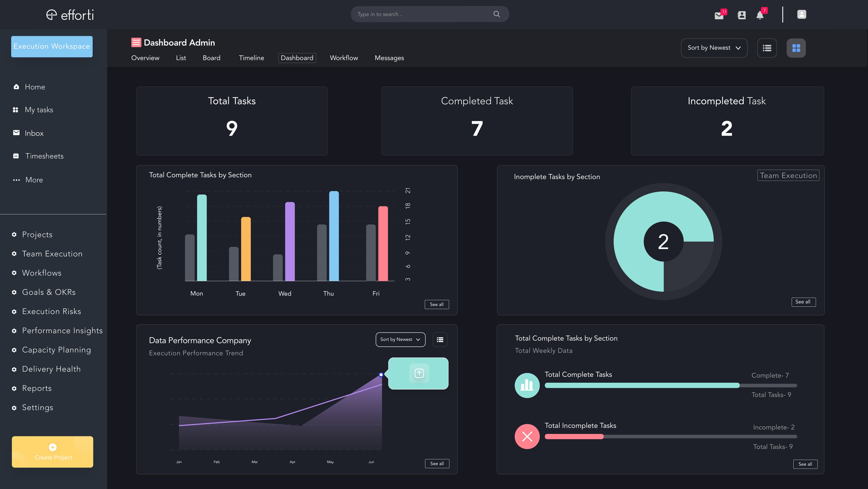
Task: Switch to the Timeline tab
Action: tap(251, 58)
